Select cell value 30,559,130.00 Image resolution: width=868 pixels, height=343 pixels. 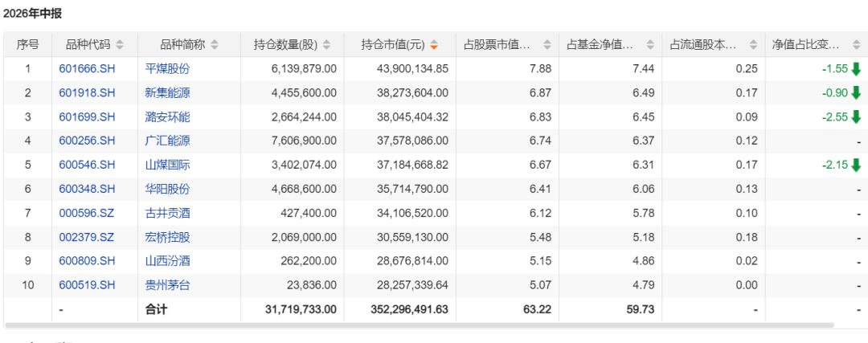[x=411, y=237]
